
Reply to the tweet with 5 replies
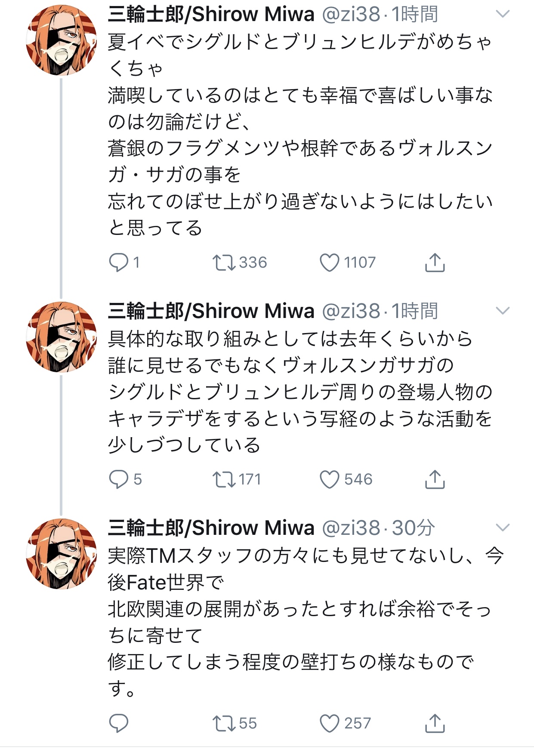119,479
